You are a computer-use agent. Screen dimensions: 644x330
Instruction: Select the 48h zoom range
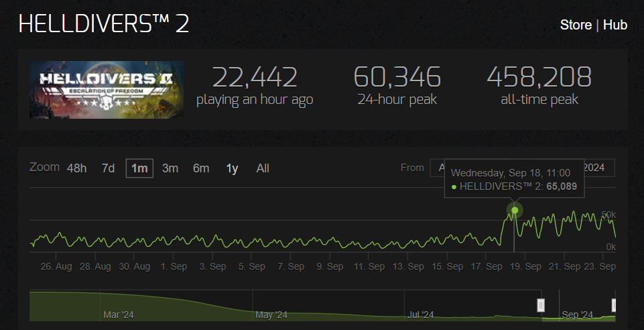[77, 168]
